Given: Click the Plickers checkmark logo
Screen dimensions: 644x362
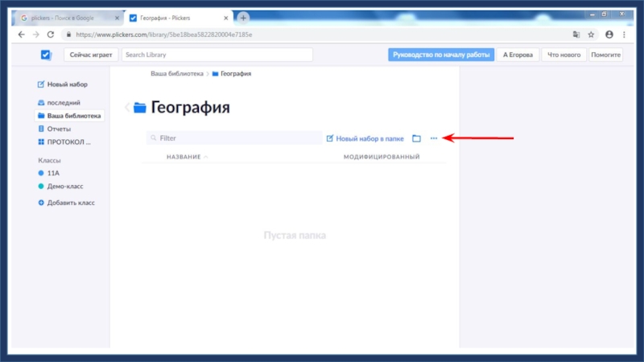Looking at the screenshot, I should pyautogui.click(x=46, y=55).
